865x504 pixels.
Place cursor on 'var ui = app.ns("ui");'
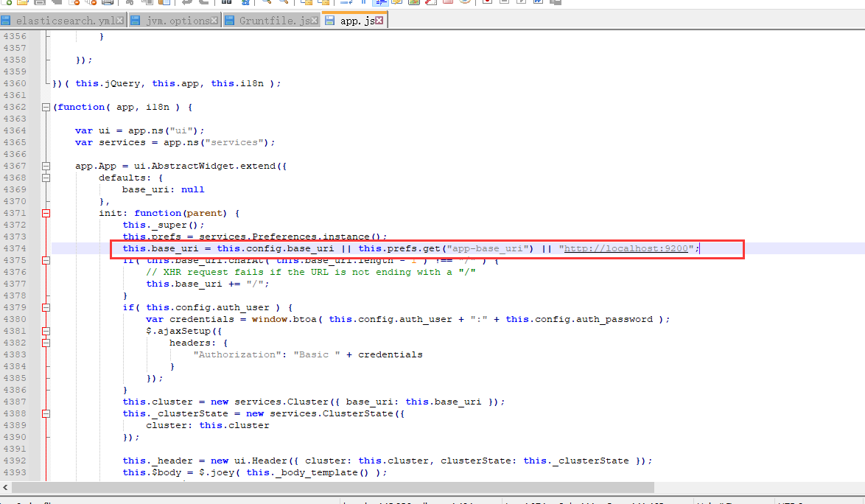click(139, 130)
